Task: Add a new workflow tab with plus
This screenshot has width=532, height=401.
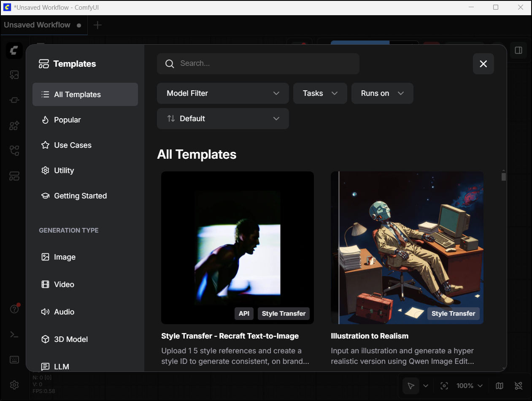Action: tap(97, 25)
